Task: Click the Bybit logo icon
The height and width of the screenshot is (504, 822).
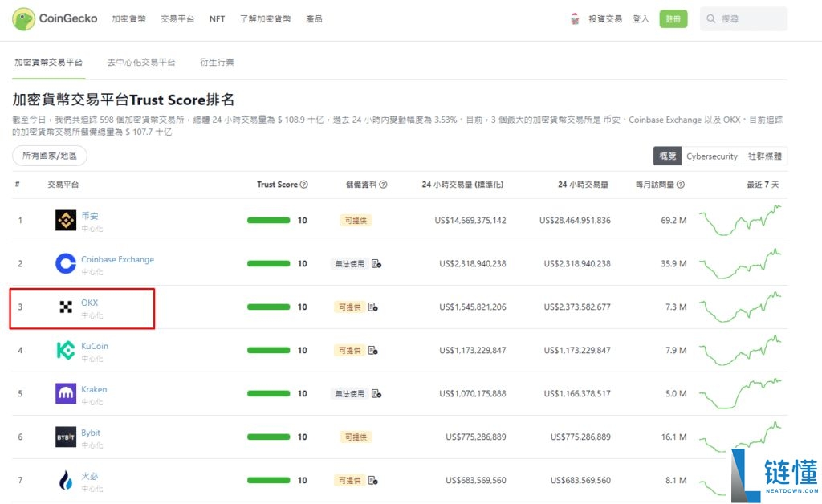Action: click(x=66, y=437)
